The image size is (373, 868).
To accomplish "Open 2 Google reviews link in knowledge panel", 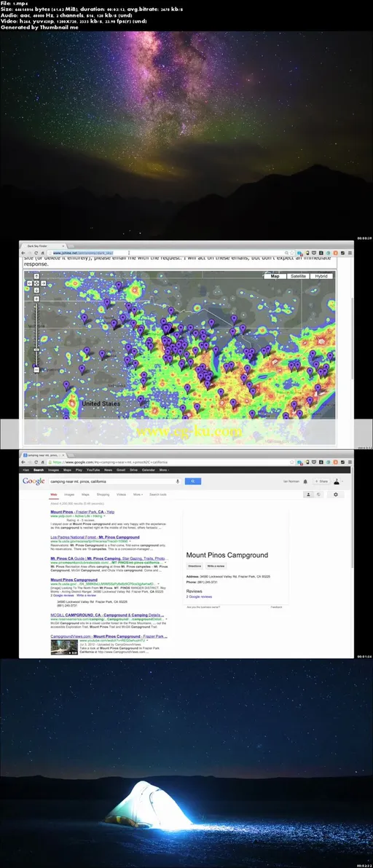I will [199, 597].
